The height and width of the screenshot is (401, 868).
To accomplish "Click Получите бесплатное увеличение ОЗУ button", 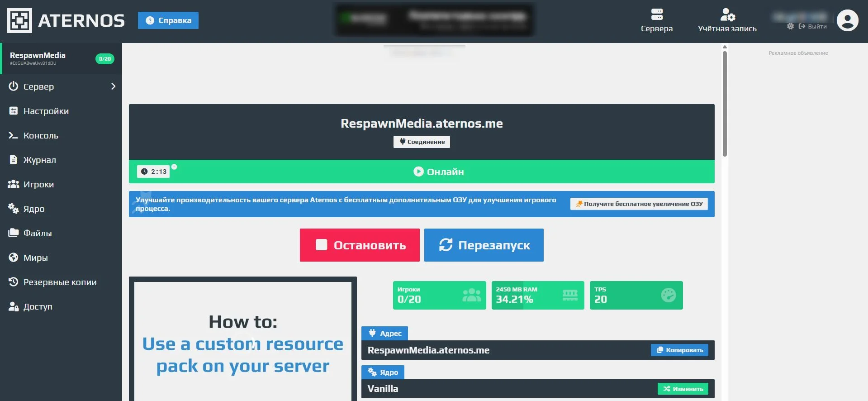I will 639,204.
